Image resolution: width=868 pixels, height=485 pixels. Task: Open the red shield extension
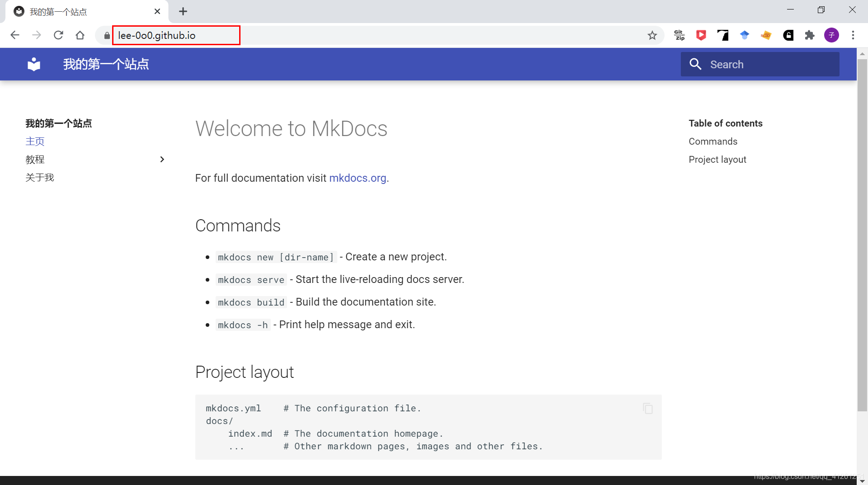tap(701, 35)
